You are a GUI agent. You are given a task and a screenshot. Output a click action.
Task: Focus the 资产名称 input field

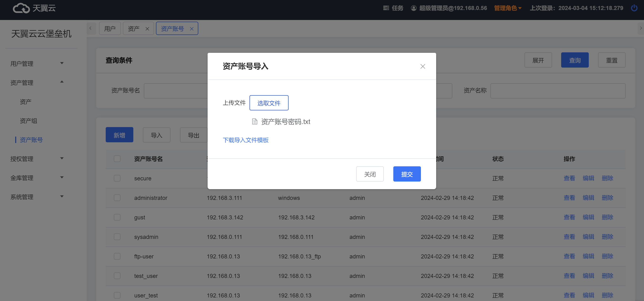[x=558, y=91]
